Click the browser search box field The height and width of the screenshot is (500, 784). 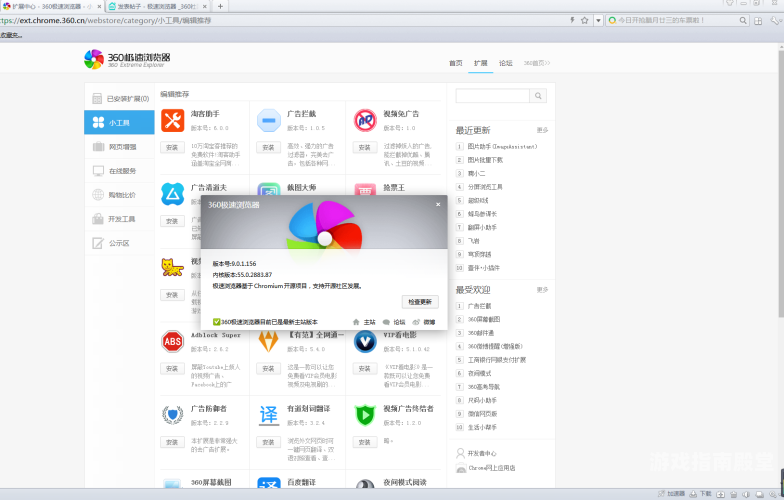click(x=677, y=20)
